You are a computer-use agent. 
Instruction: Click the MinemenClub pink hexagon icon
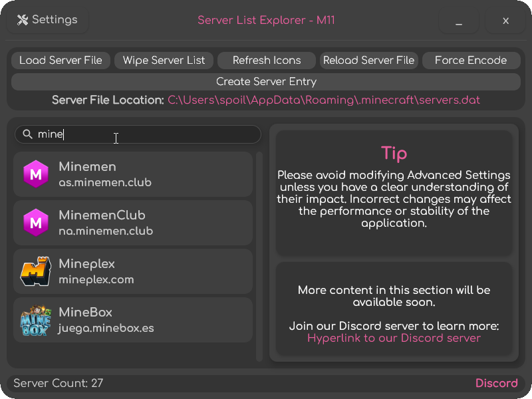click(36, 223)
